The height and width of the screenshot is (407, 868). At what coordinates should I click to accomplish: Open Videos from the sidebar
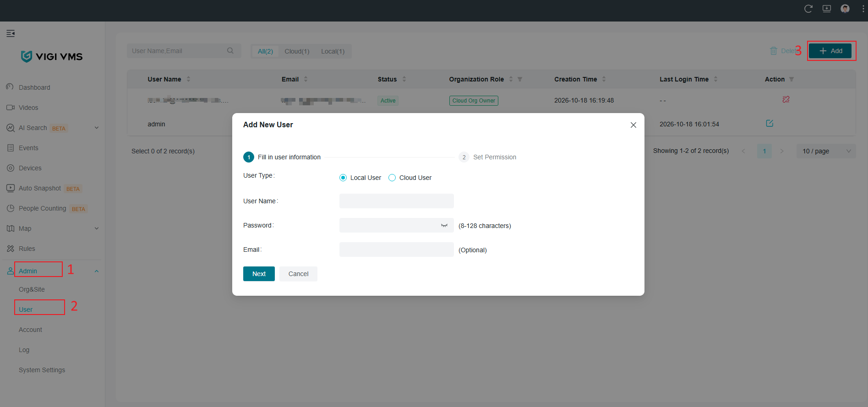click(28, 108)
